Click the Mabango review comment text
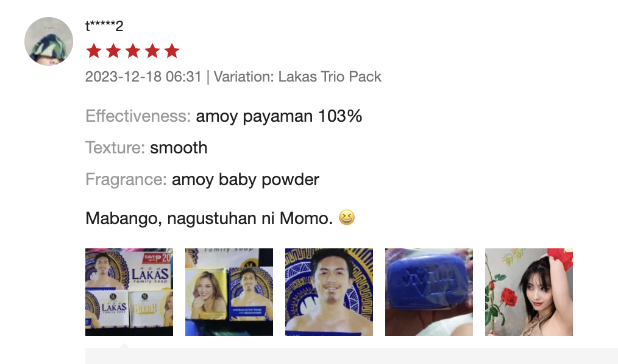This screenshot has width=618, height=364. tap(209, 218)
